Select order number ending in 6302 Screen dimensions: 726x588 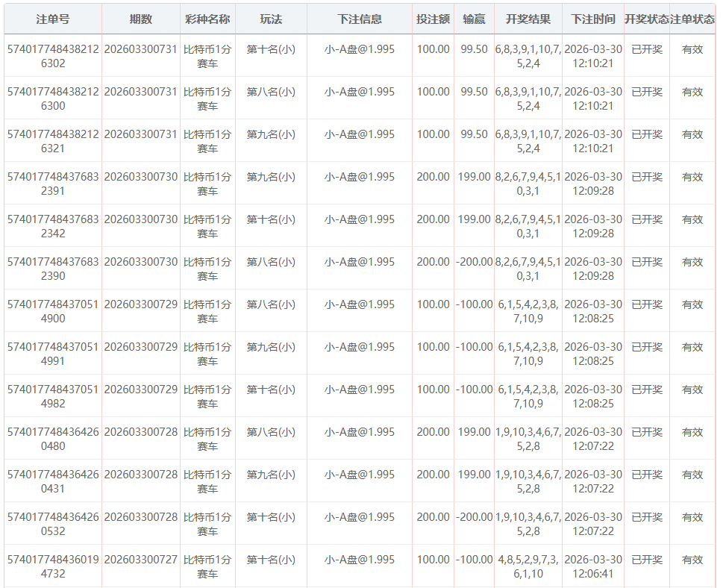[53, 57]
